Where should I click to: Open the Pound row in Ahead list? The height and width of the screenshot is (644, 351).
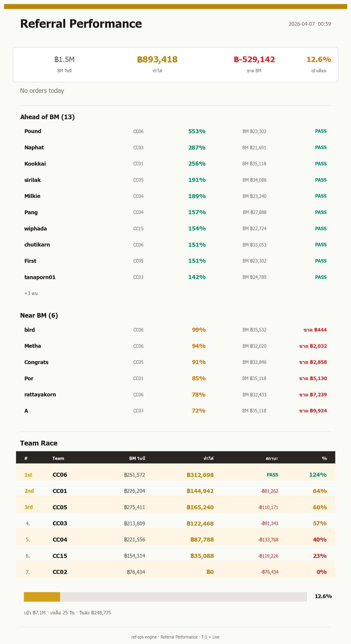pyautogui.click(x=175, y=131)
